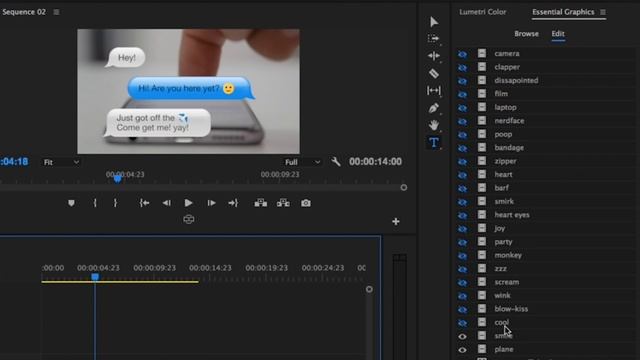Toggle visibility of laptop layer
The image size is (640, 360).
click(462, 108)
